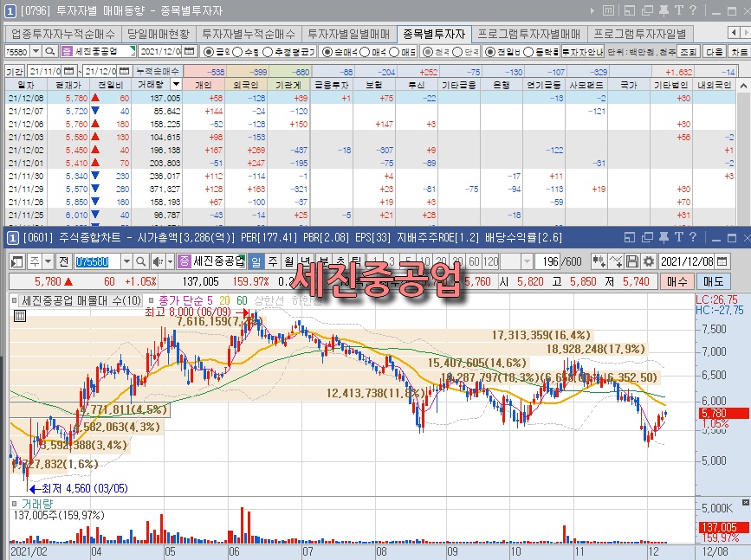This screenshot has width=751, height=560.
Task: Click the save chart floppy disk icon
Action: coord(632,261)
